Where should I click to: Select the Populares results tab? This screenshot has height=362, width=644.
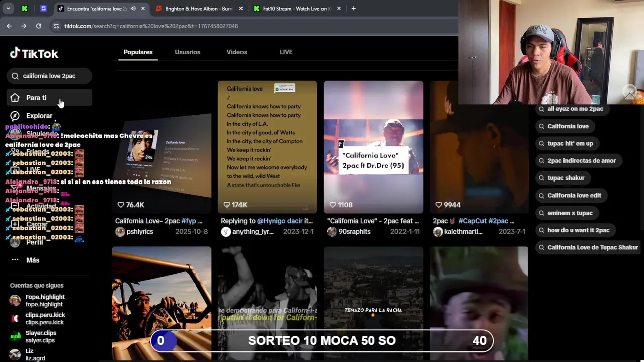tap(138, 52)
